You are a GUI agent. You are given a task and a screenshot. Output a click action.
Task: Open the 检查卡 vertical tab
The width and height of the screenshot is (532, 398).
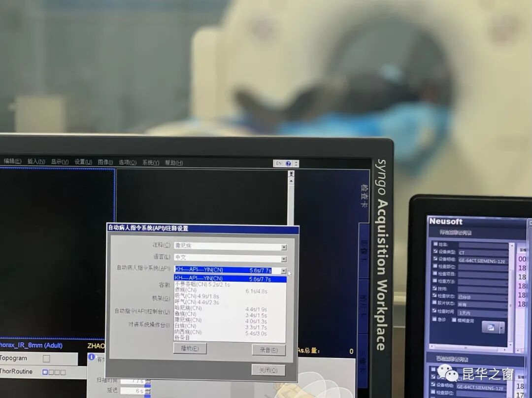(364, 196)
